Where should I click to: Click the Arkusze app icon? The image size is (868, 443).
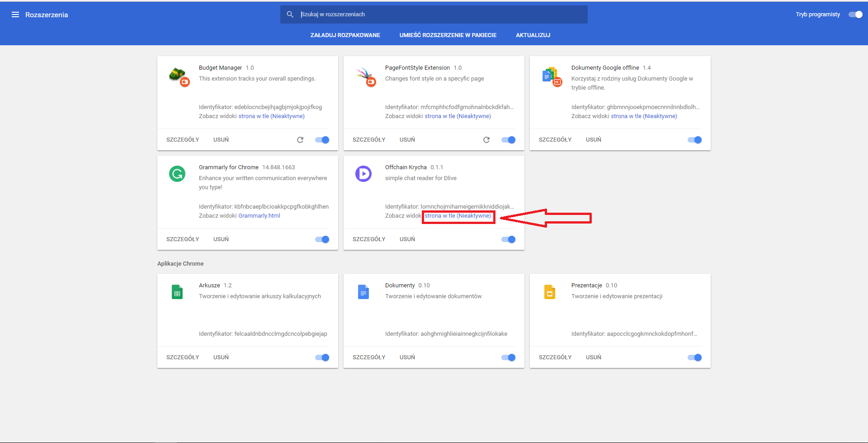[177, 292]
